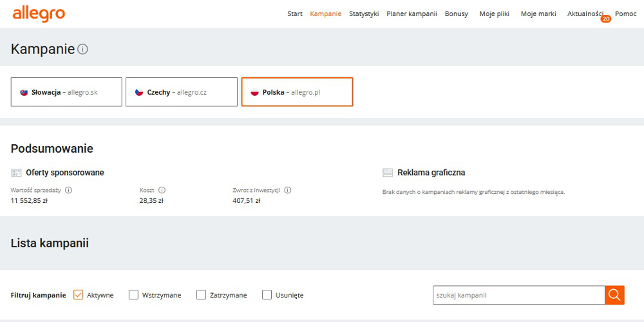The width and height of the screenshot is (644, 322).
Task: Click the Brak danych o kampaniach message
Action: pyautogui.click(x=473, y=192)
